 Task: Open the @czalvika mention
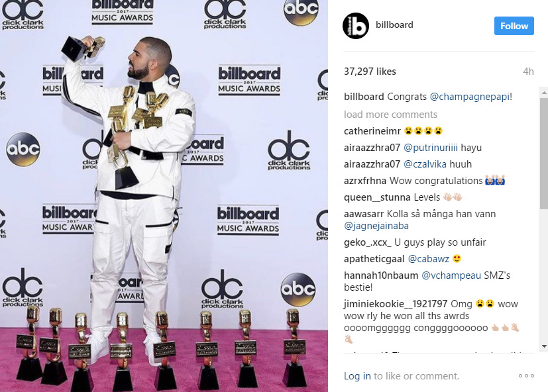(x=425, y=164)
